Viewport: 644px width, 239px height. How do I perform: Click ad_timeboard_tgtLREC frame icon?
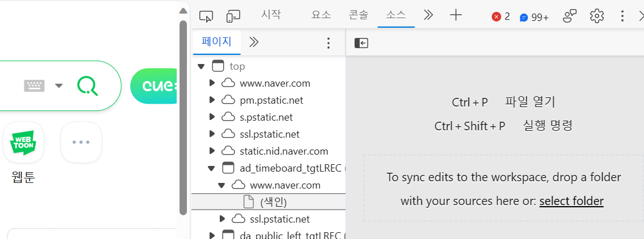(228, 168)
